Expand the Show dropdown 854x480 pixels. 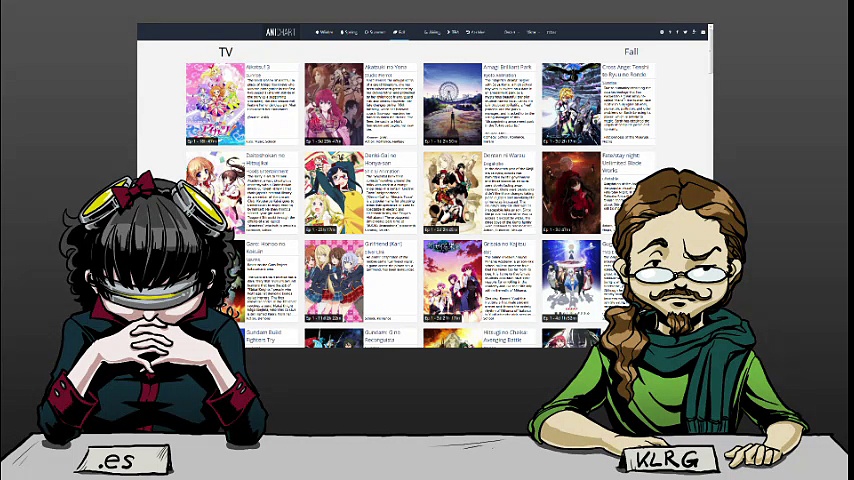533,32
